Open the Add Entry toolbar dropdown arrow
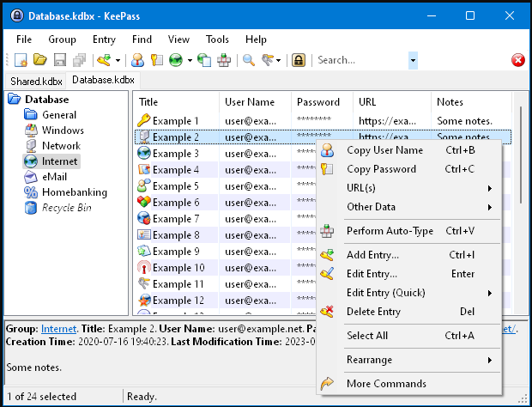 point(118,61)
